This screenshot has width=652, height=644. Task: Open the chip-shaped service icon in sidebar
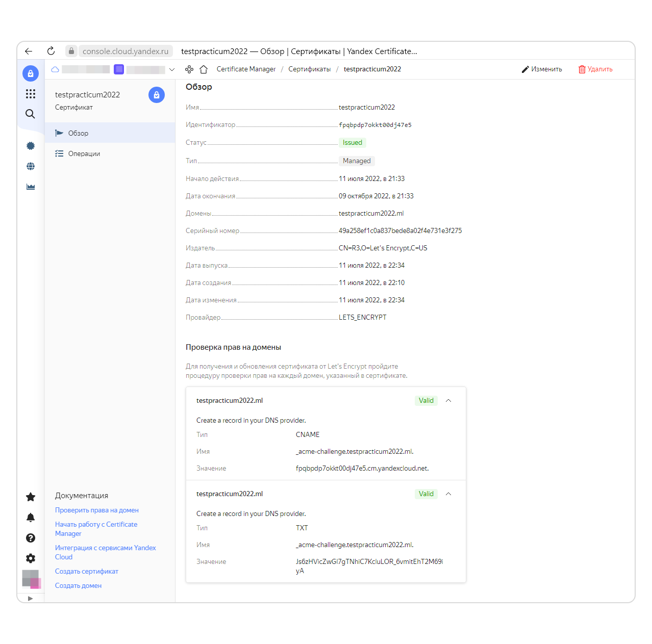click(x=31, y=146)
